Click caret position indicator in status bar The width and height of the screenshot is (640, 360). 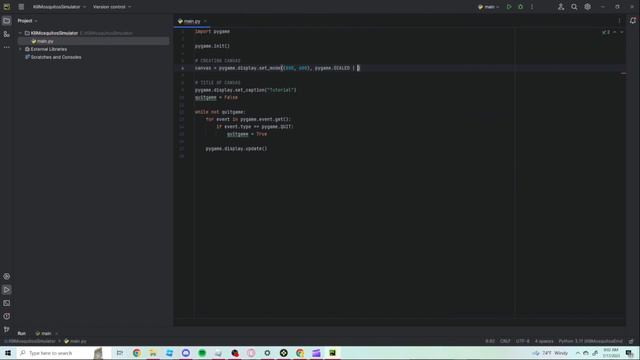[x=490, y=341]
